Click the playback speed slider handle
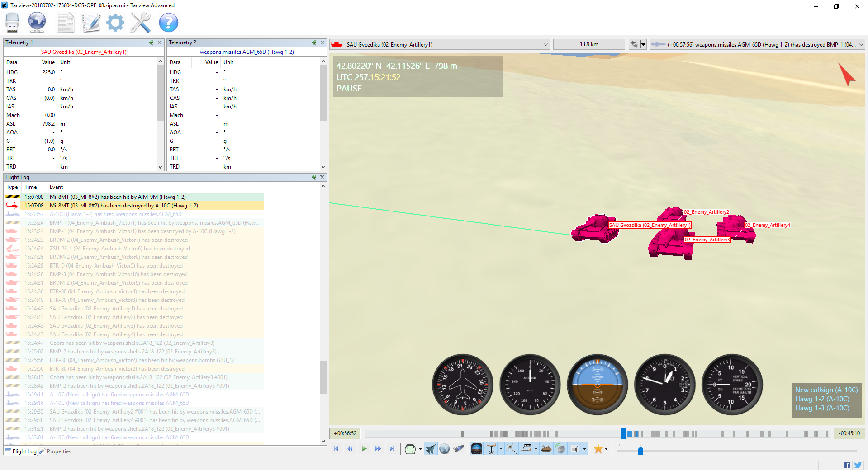 (640, 451)
